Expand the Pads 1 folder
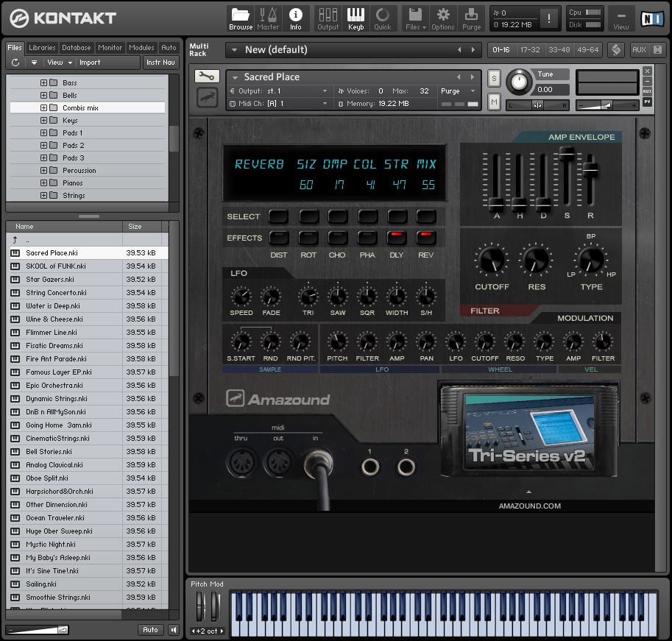Screen dimensions: 672x641 pyautogui.click(x=43, y=133)
